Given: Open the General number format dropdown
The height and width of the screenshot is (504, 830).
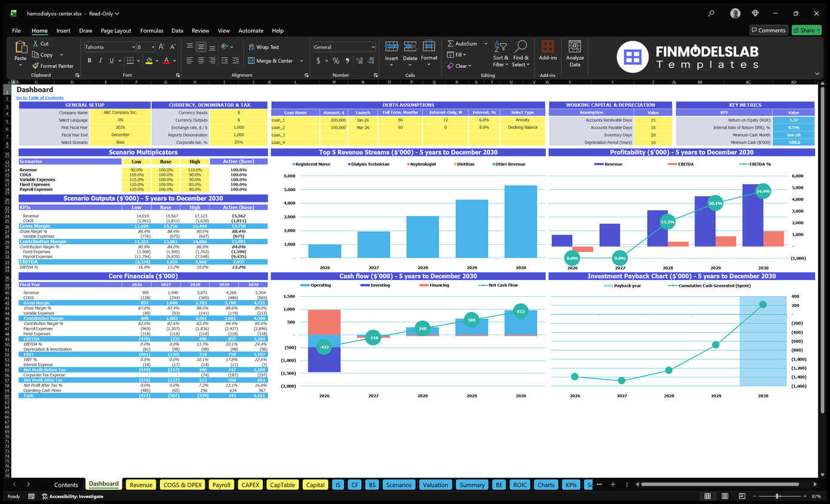Looking at the screenshot, I should click(373, 47).
